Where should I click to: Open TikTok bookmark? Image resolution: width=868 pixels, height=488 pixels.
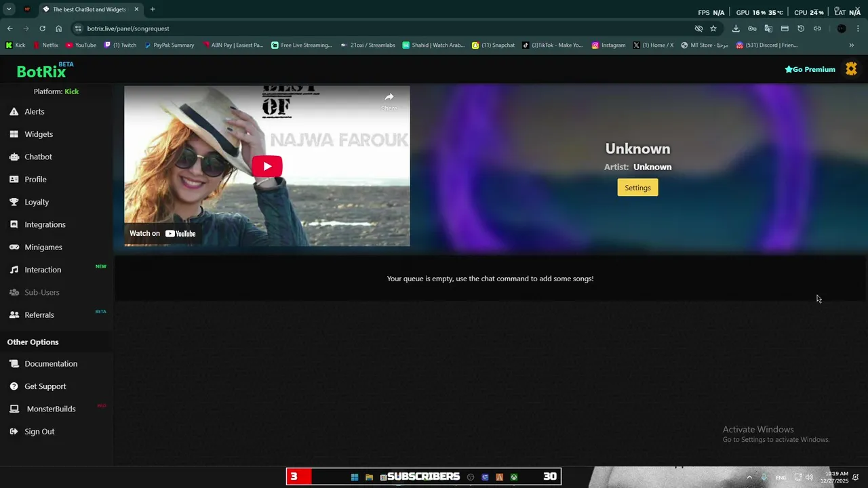[552, 45]
